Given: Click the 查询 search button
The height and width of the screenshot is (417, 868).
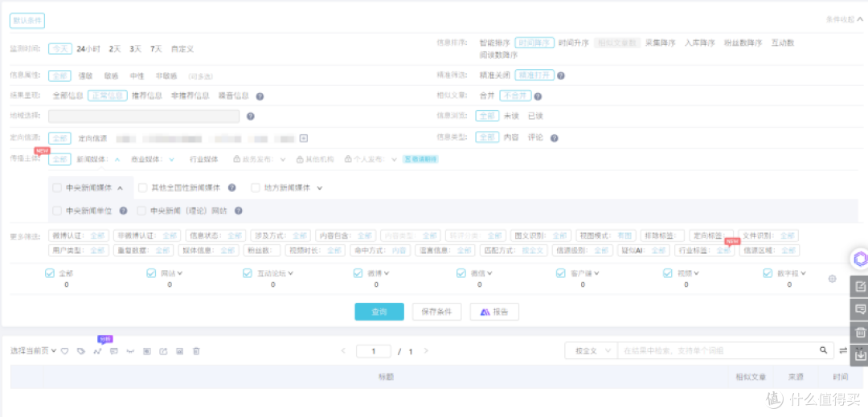Looking at the screenshot, I should [x=379, y=312].
